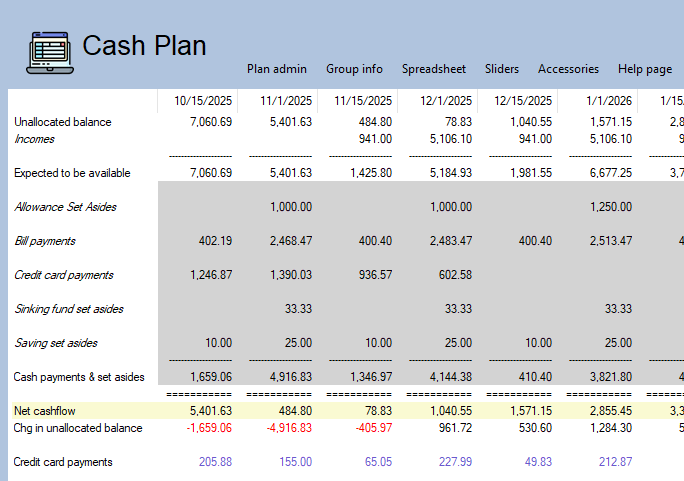Click income value 5,106.10 under 12/1/2025
The image size is (684, 481).
(451, 139)
